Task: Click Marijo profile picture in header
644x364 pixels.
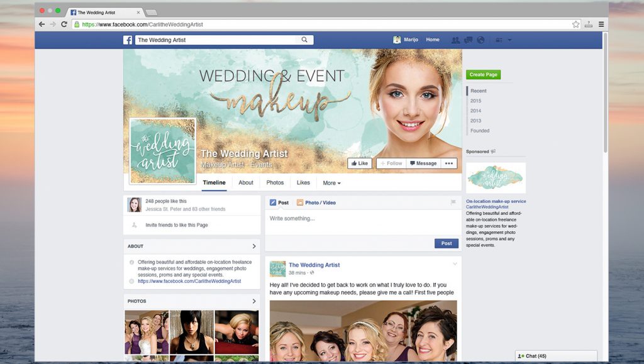Action: (x=397, y=40)
